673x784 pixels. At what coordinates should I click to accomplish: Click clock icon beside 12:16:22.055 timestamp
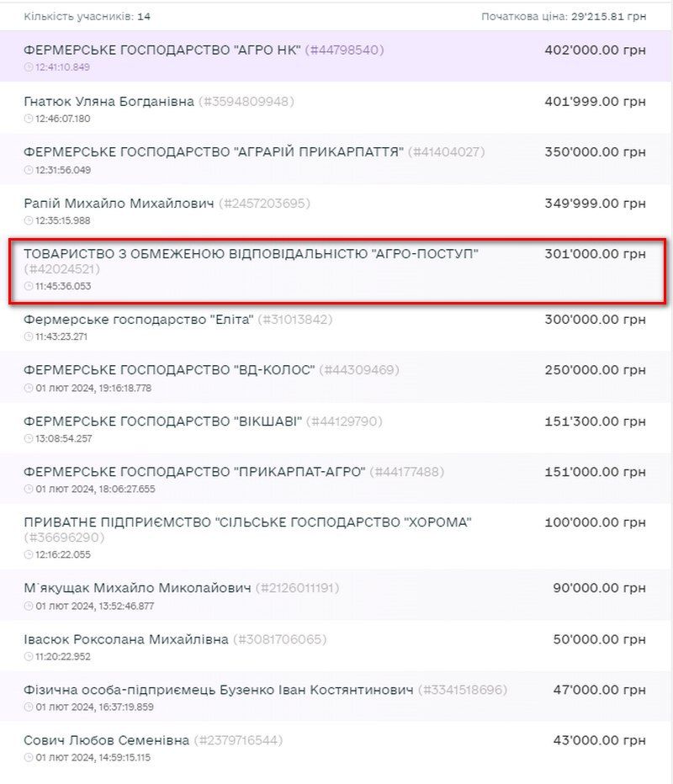coord(29,554)
